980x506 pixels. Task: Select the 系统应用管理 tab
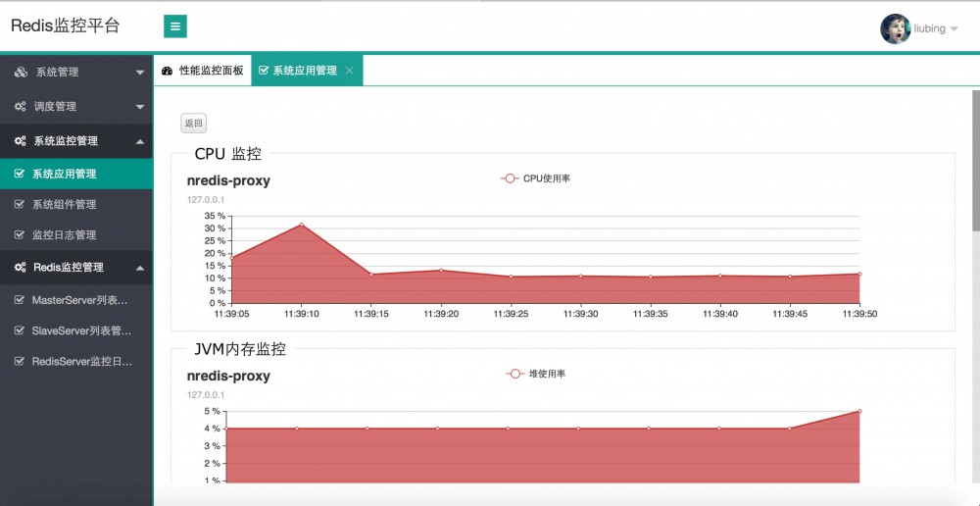point(305,71)
